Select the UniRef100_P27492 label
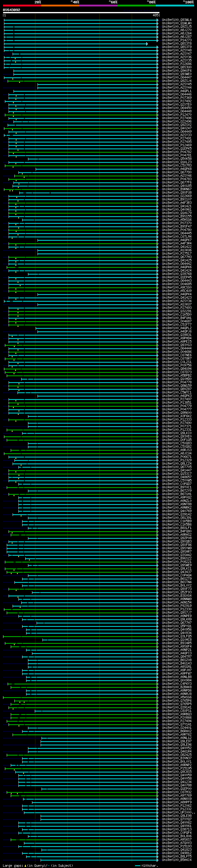The height and width of the screenshot is (868, 197). (x=176, y=101)
